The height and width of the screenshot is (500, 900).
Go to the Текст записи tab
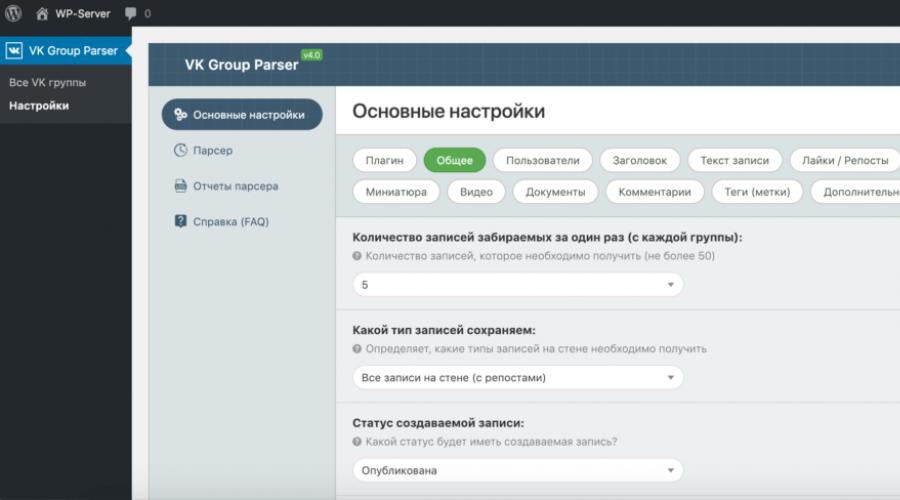pos(734,160)
